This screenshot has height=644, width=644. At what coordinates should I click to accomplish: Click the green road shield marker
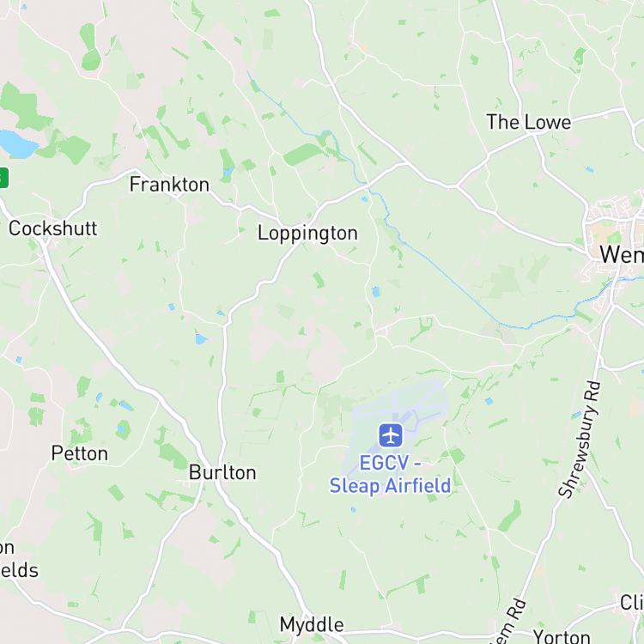(x=3, y=178)
